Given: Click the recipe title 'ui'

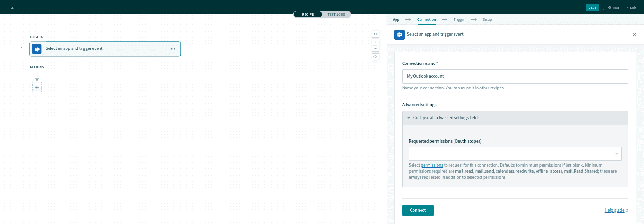Looking at the screenshot, I should (x=12, y=8).
